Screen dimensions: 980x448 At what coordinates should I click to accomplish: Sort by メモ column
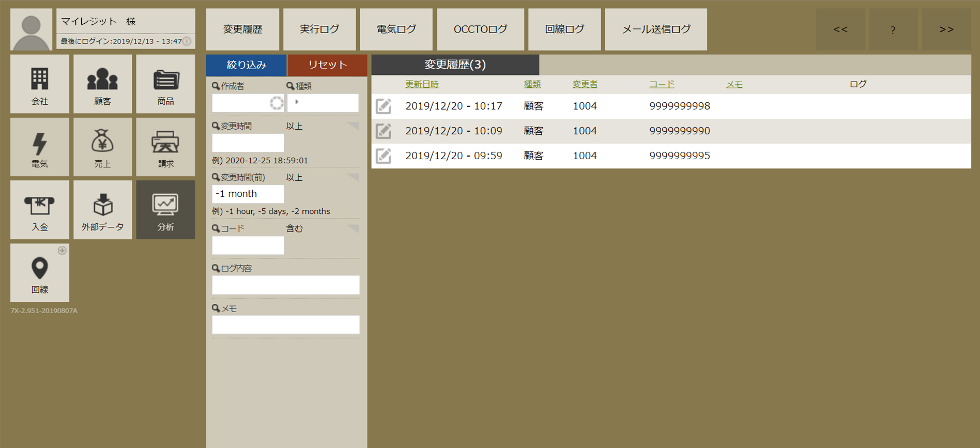coord(734,84)
